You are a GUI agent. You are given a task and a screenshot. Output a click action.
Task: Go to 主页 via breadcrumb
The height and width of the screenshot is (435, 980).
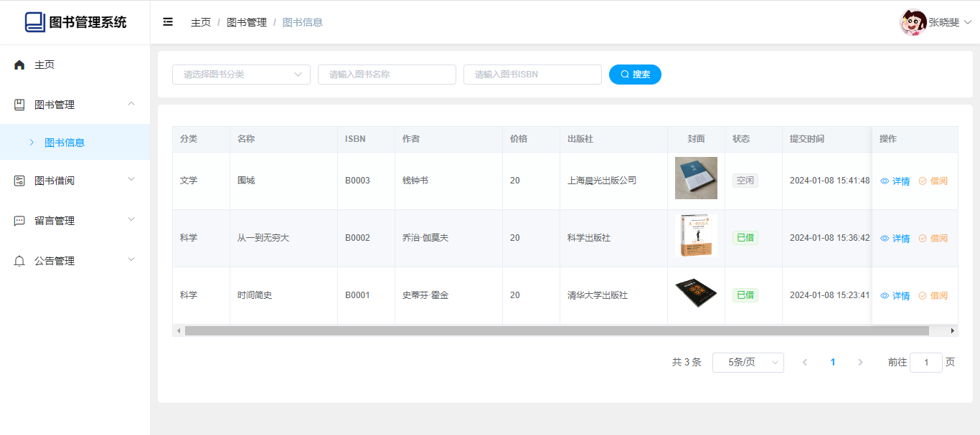tap(201, 22)
